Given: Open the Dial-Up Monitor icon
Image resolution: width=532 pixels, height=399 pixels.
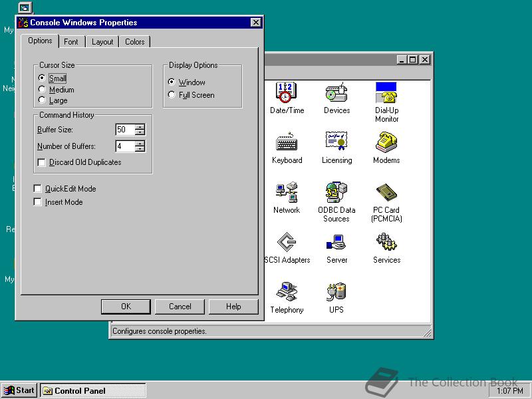Looking at the screenshot, I should (x=386, y=92).
